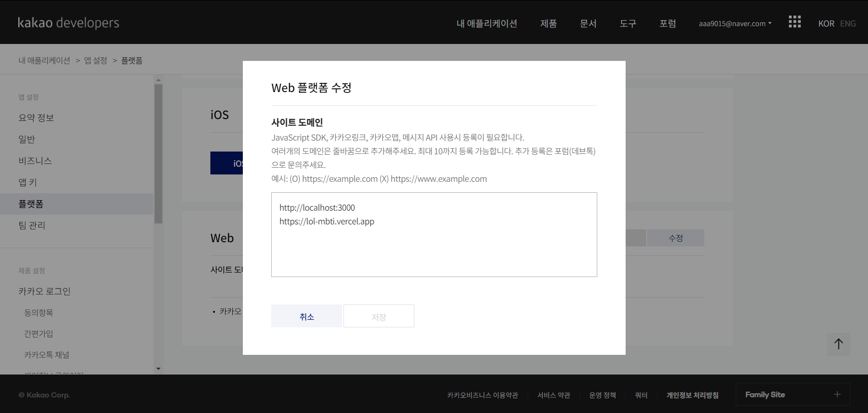The height and width of the screenshot is (413, 868).
Task: Open 서비스 약관 footer link
Action: (554, 395)
